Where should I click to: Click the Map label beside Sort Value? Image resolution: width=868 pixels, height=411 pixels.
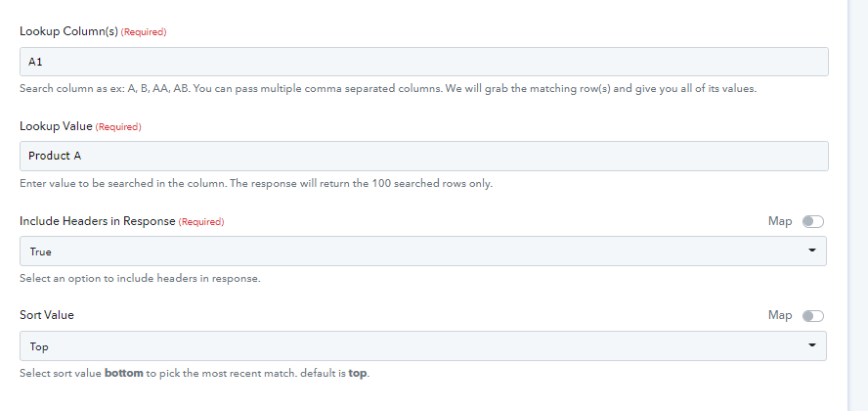(x=780, y=316)
